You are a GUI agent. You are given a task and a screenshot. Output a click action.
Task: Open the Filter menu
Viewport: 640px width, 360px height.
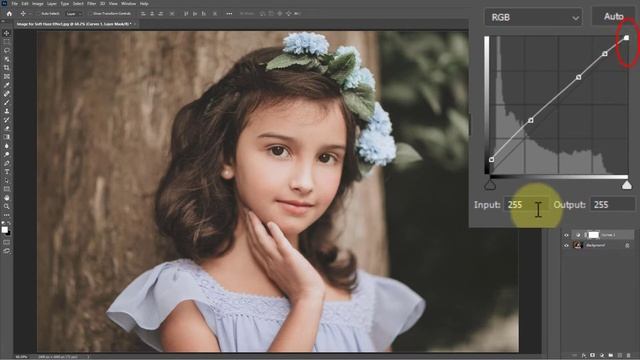(x=91, y=4)
